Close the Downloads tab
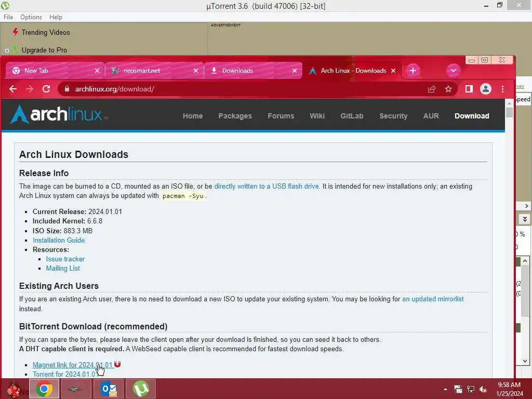The height and width of the screenshot is (399, 532). point(295,71)
